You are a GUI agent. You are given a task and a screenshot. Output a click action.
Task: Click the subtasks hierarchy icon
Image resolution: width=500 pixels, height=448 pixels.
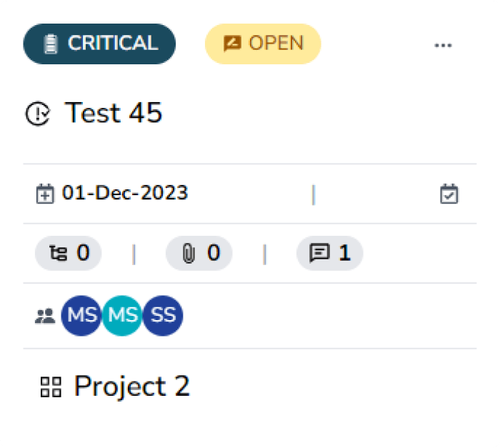tap(57, 253)
